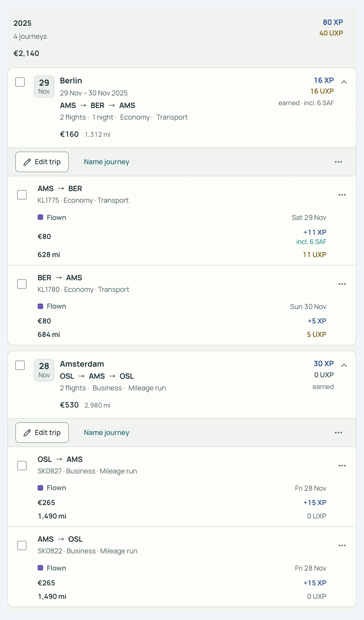Click the '1,312 mi' distance

coord(97,135)
